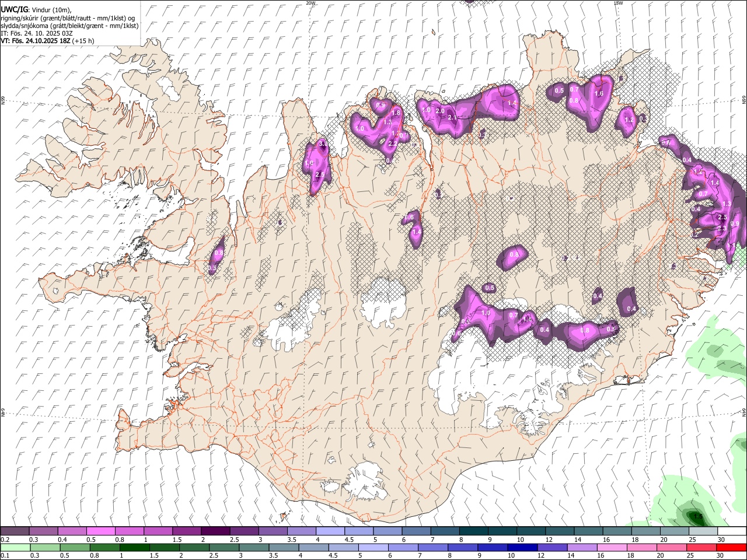Click the slydda/snjókoma legend description line
Screen dimensions: 747x560
tap(69, 26)
